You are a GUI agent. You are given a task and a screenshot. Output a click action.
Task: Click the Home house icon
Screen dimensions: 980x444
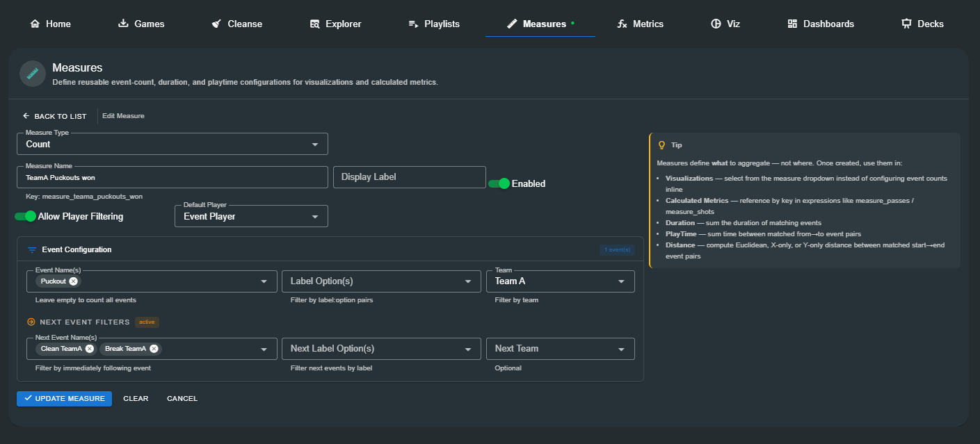35,24
